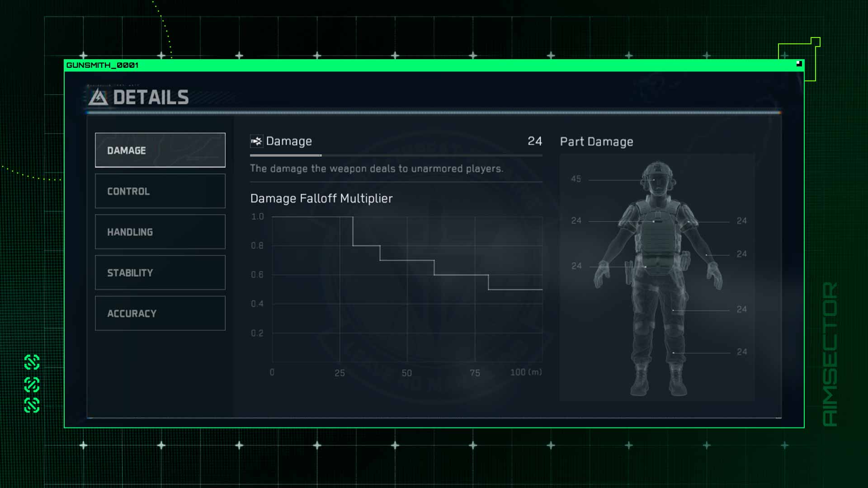868x488 pixels.
Task: Click the Damage stat bullet icon
Action: click(256, 141)
